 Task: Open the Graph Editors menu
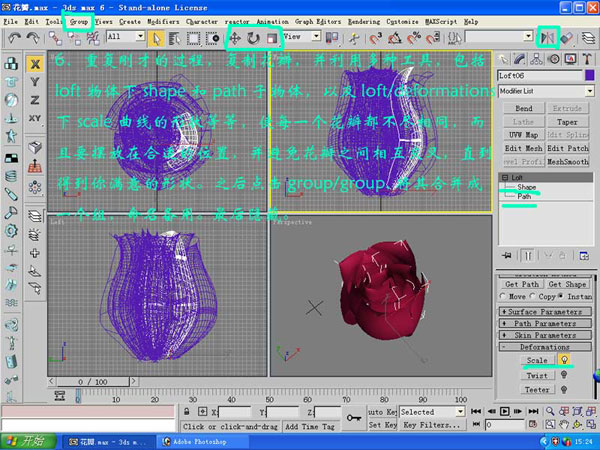tap(318, 22)
